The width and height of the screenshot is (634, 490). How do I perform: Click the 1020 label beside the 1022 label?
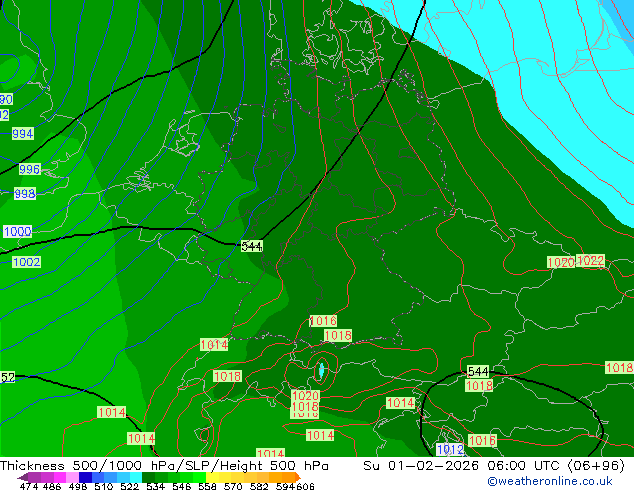tap(561, 262)
